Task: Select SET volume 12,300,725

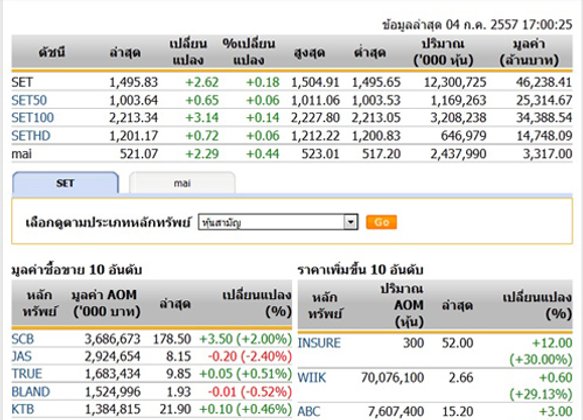Action: [x=455, y=82]
